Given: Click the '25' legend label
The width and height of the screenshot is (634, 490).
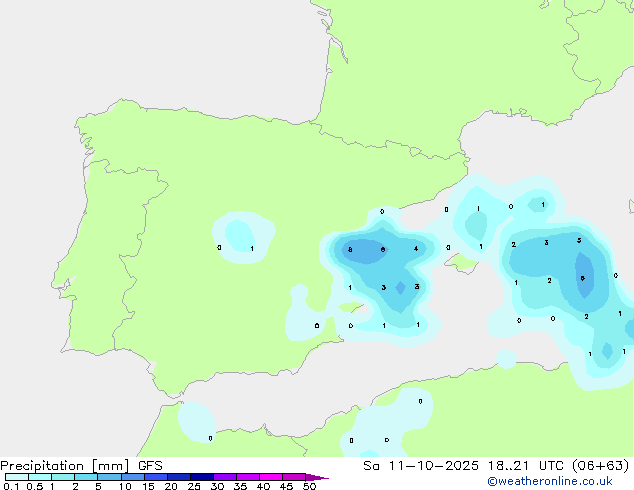Looking at the screenshot, I should (x=194, y=486).
